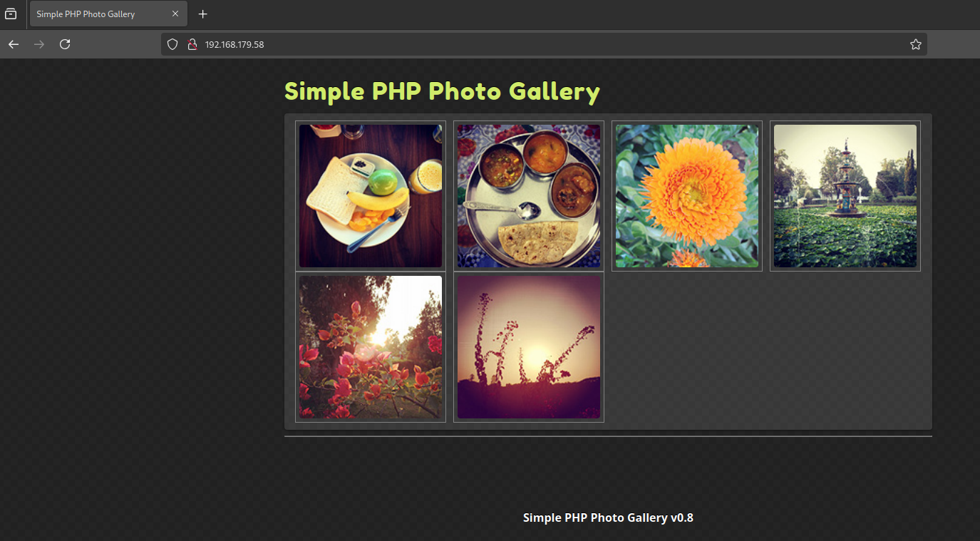Close the Simple PHP Photo Gallery tab

pos(175,14)
